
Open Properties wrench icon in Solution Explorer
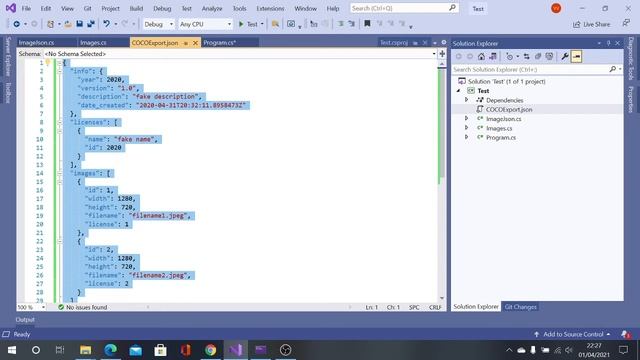(x=565, y=57)
